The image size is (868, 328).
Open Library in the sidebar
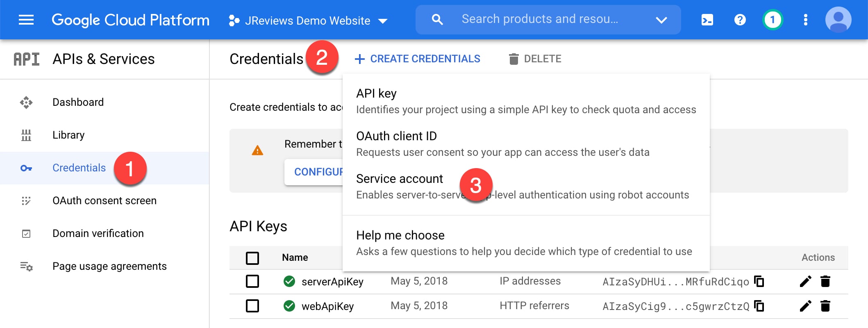(105, 135)
